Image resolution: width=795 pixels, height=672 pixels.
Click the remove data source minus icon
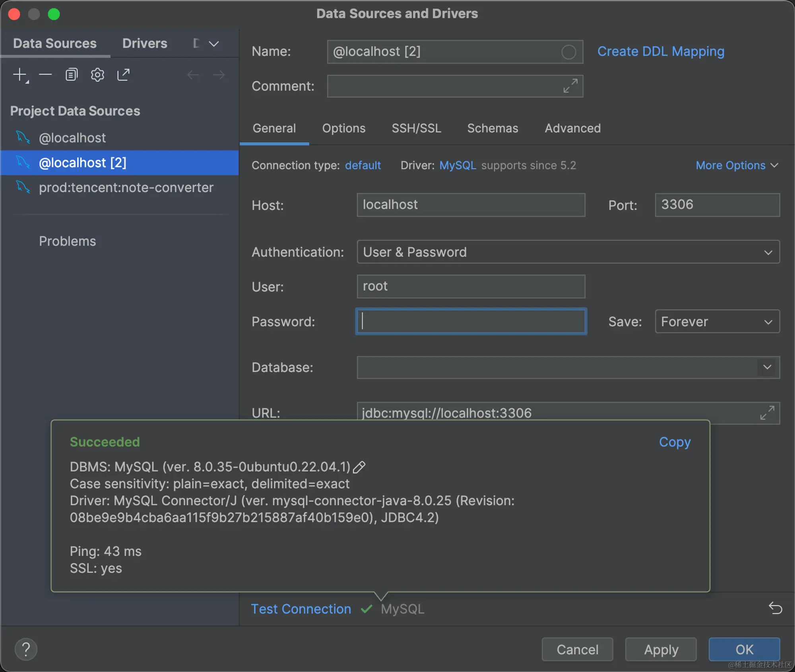tap(46, 75)
